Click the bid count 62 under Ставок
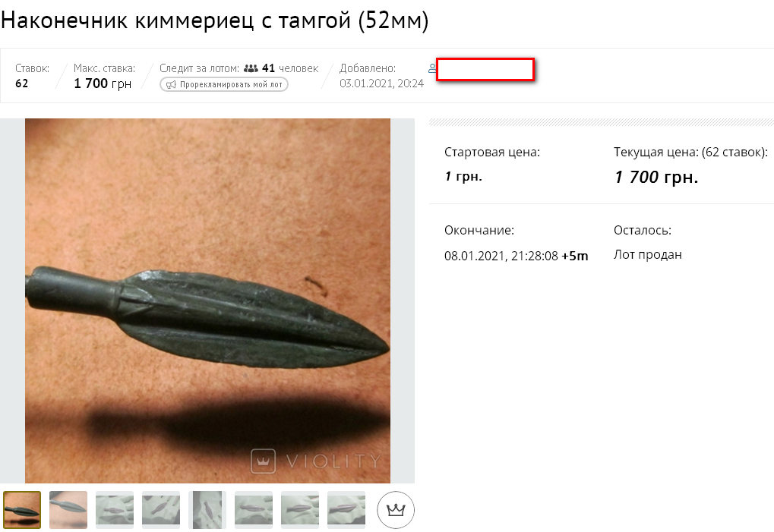The image size is (774, 532). click(x=22, y=83)
